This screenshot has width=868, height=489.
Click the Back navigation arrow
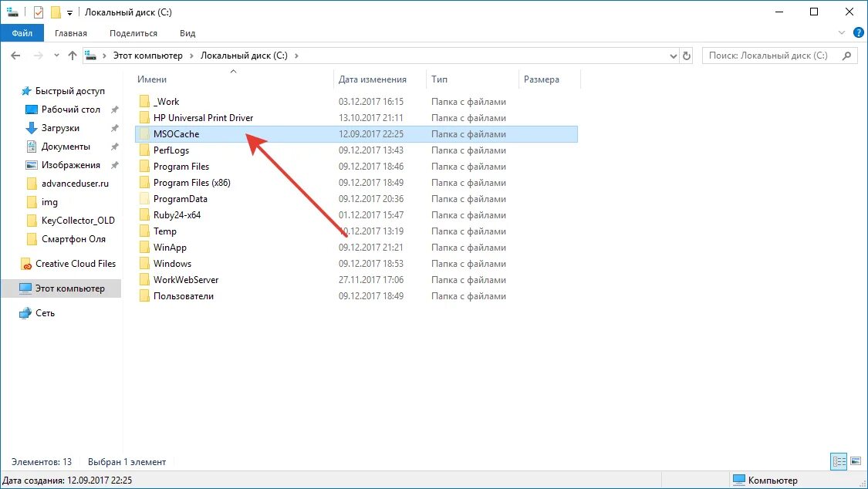pos(15,56)
